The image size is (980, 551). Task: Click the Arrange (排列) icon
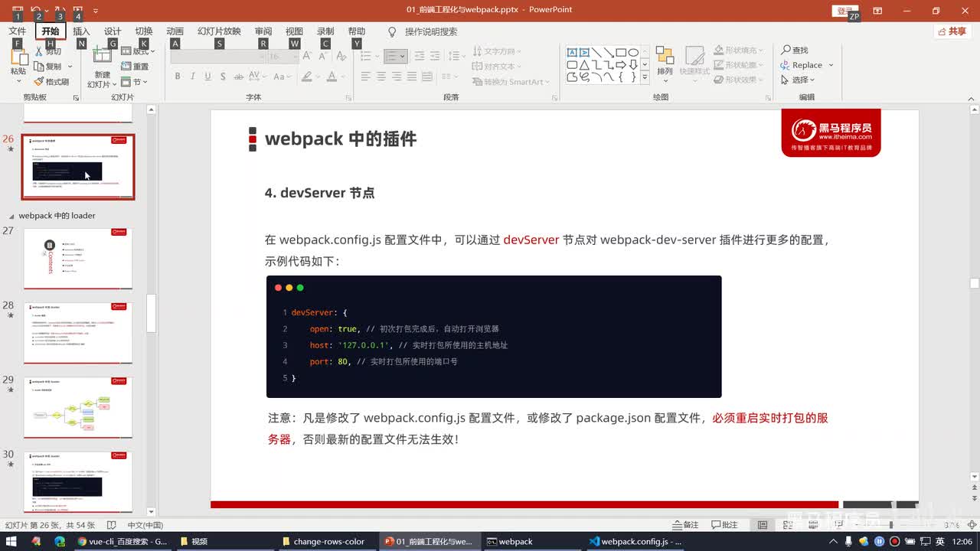[665, 57]
